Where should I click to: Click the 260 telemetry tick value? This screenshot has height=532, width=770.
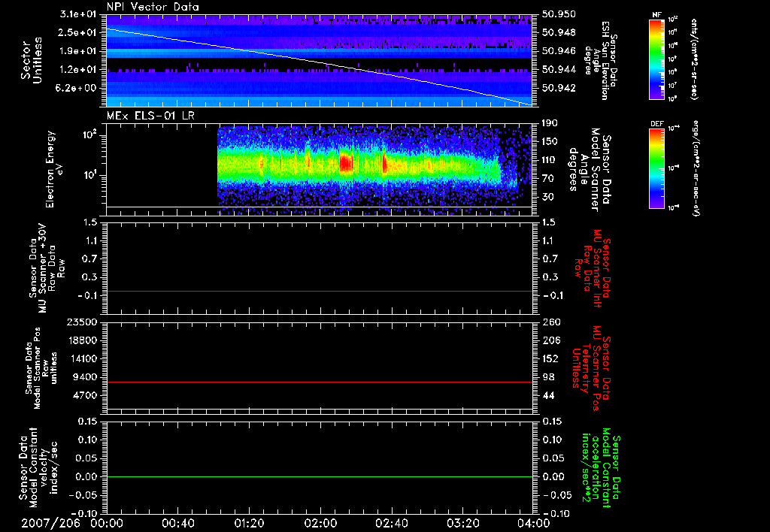tap(550, 322)
